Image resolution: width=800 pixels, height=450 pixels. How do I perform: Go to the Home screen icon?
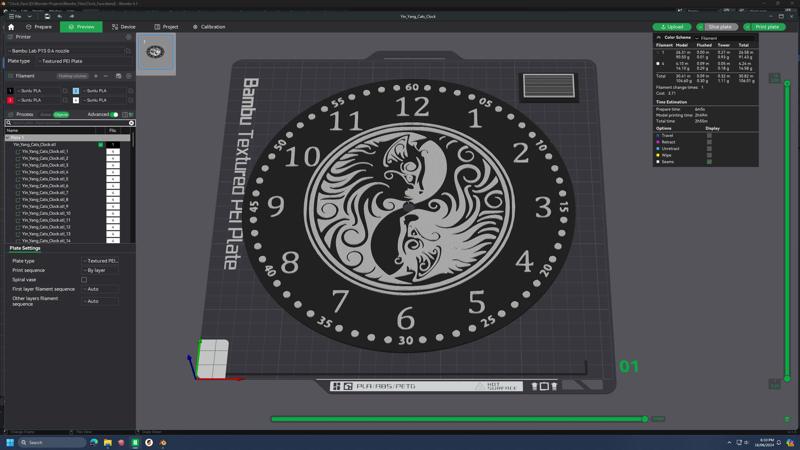[x=11, y=27]
